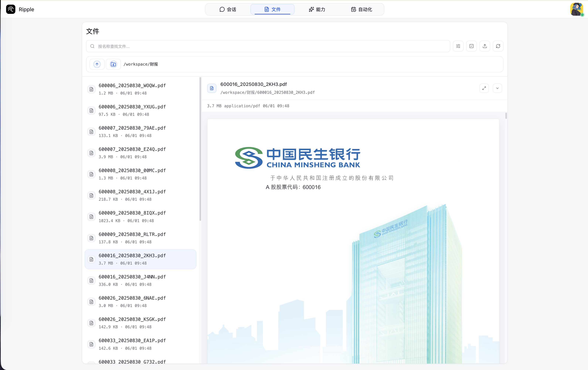Open file 600026_20250830_KSGK.pdf

(140, 323)
